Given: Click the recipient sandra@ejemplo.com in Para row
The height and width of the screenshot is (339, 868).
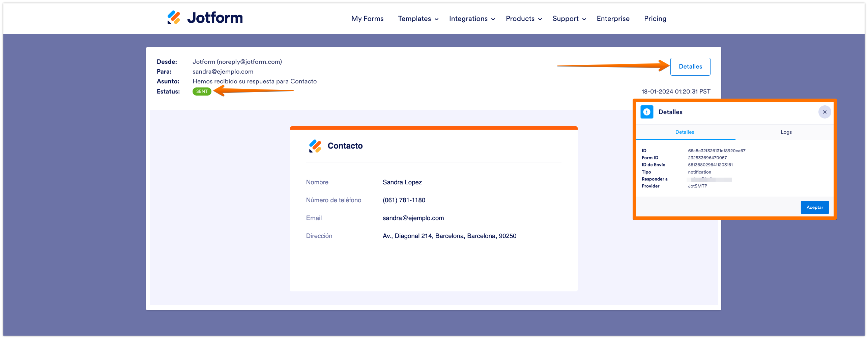Looking at the screenshot, I should (223, 72).
